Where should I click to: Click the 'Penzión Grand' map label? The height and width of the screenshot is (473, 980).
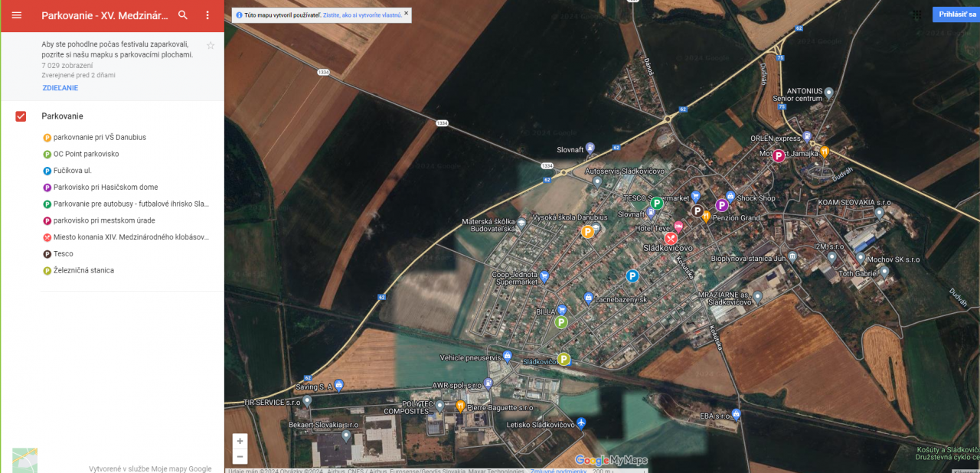point(736,218)
